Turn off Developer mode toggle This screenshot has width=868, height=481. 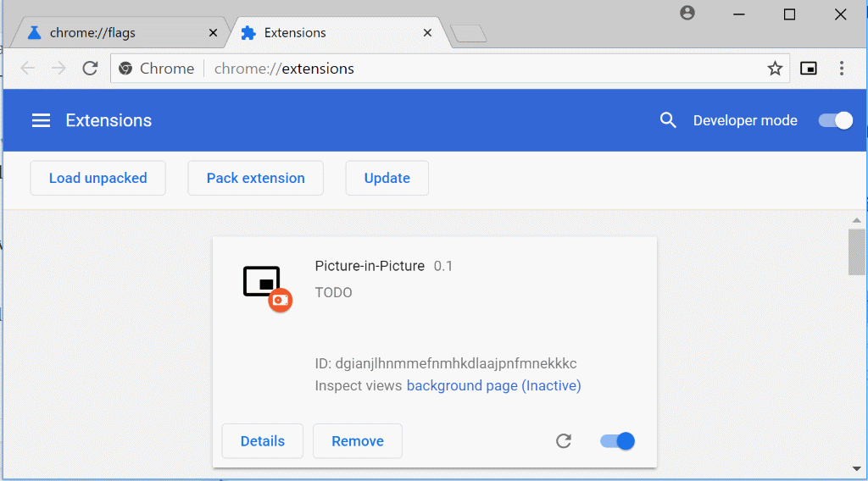[x=835, y=120]
